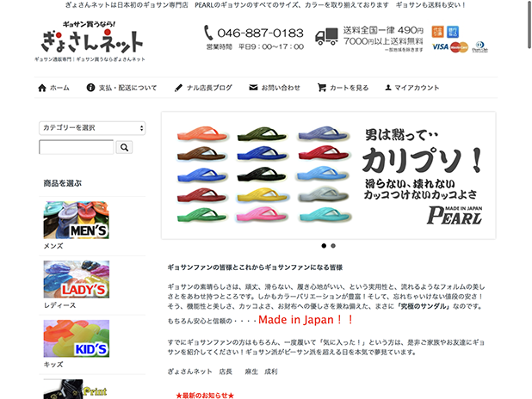The image size is (532, 399).
Task: Click the home icon in navigation bar
Action: click(x=42, y=88)
